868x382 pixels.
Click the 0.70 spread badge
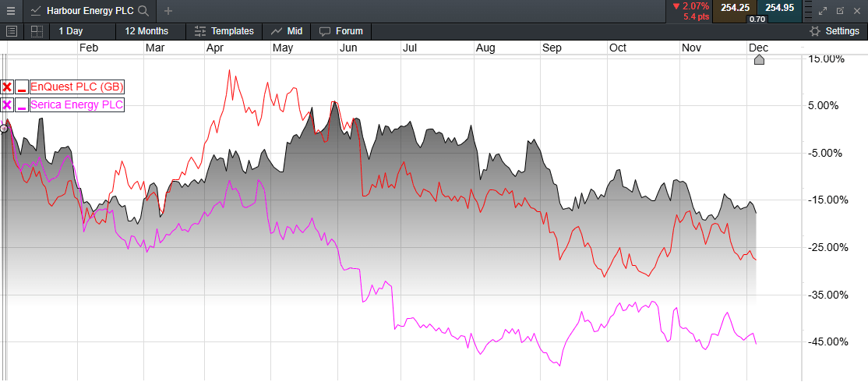(x=757, y=19)
